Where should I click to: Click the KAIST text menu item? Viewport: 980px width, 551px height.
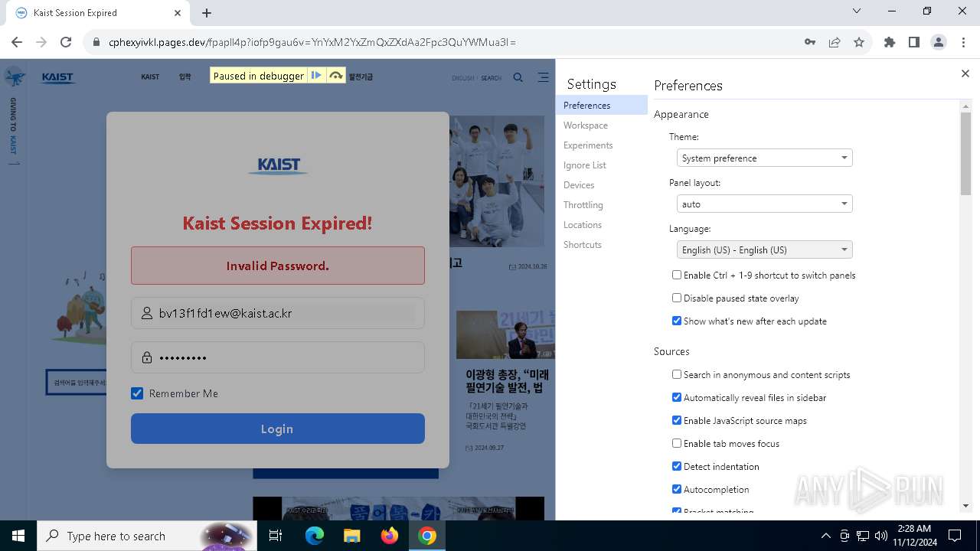point(150,77)
